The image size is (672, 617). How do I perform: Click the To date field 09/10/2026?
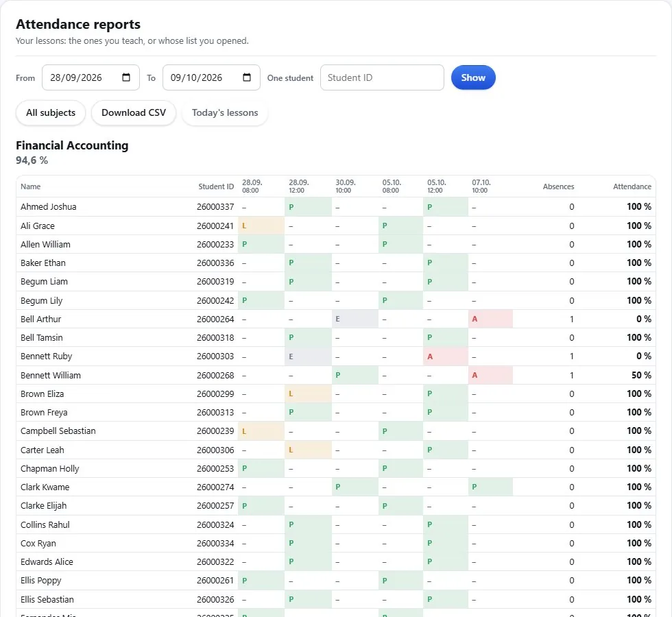(x=211, y=77)
